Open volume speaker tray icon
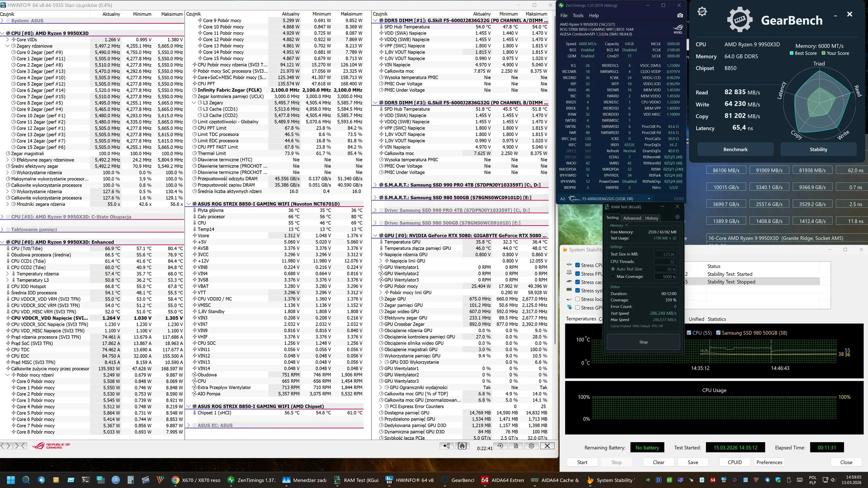This screenshot has width=868, height=488. 833,480
